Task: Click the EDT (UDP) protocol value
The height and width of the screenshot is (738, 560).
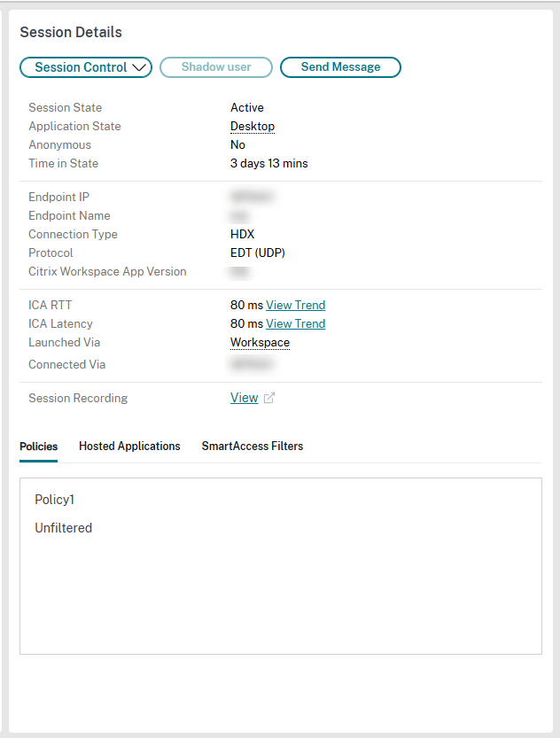Action: 257,253
